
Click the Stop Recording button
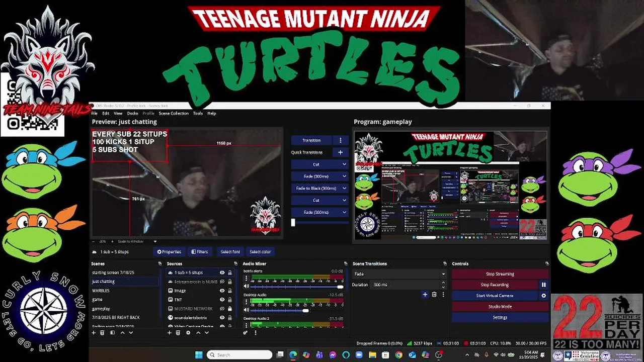click(495, 285)
